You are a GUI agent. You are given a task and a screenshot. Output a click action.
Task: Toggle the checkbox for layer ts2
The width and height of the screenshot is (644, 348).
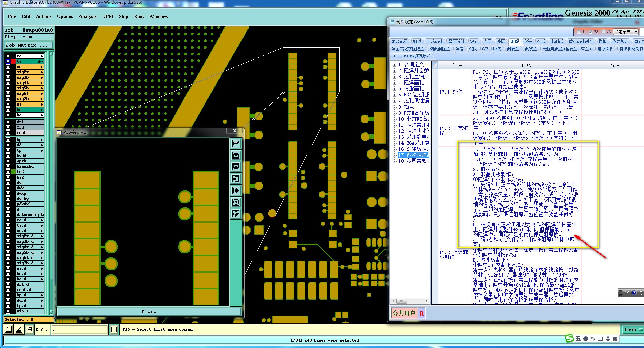[x=8, y=172]
